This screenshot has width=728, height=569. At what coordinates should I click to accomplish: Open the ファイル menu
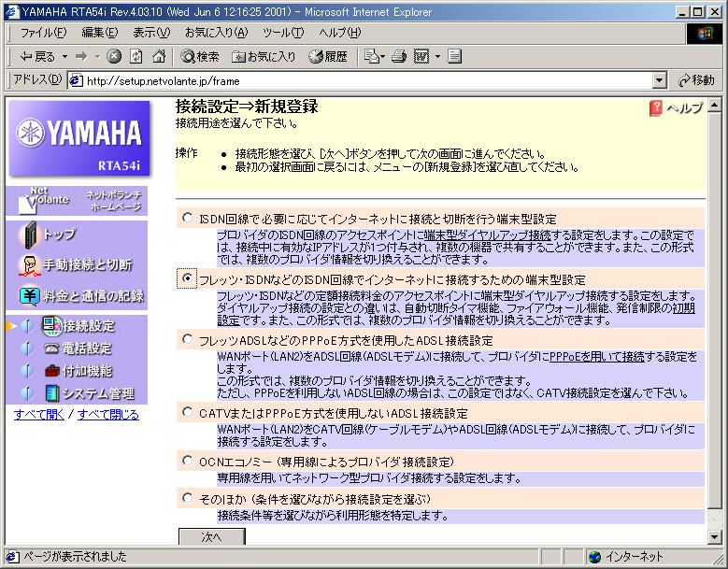coord(43,33)
